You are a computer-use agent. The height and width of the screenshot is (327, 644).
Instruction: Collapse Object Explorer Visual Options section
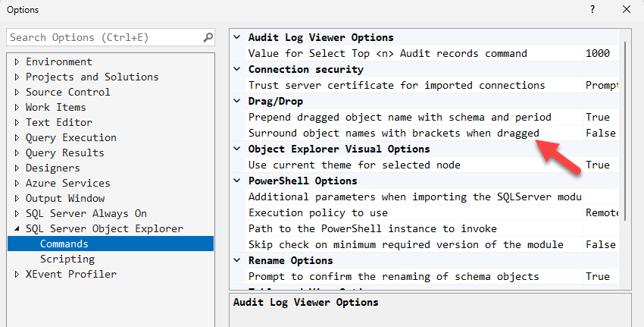[237, 149]
